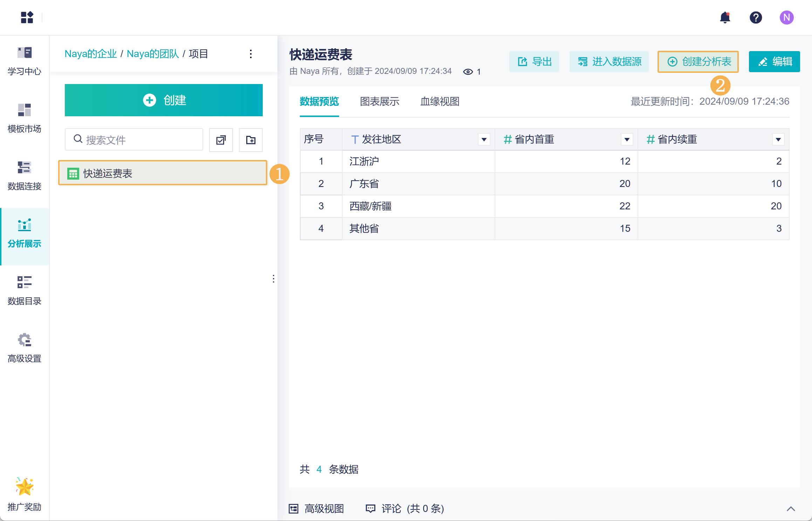Click the 创建分析表 button
The image size is (812, 521).
698,62
